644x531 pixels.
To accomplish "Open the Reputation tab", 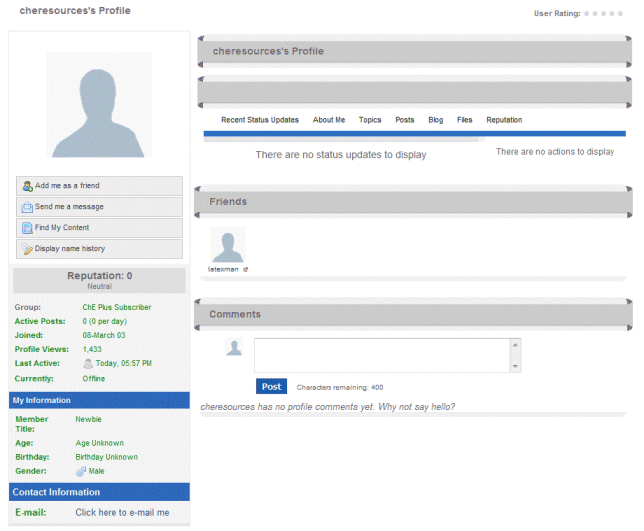I will coord(504,120).
